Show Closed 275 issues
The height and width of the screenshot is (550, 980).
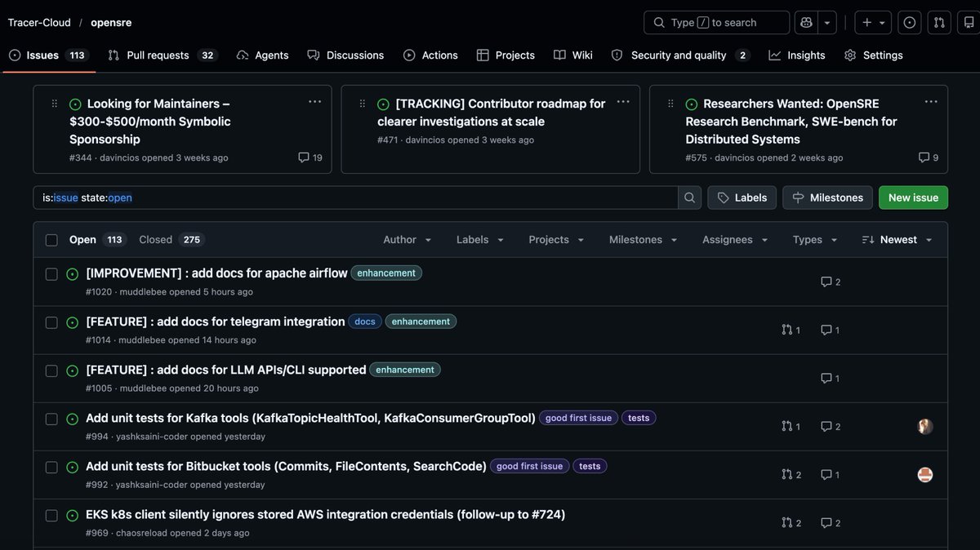tap(171, 240)
